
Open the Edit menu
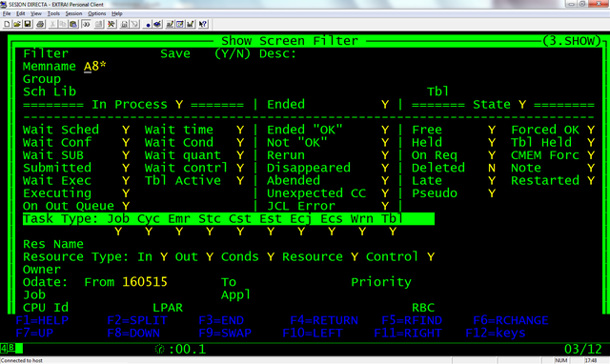[21, 13]
